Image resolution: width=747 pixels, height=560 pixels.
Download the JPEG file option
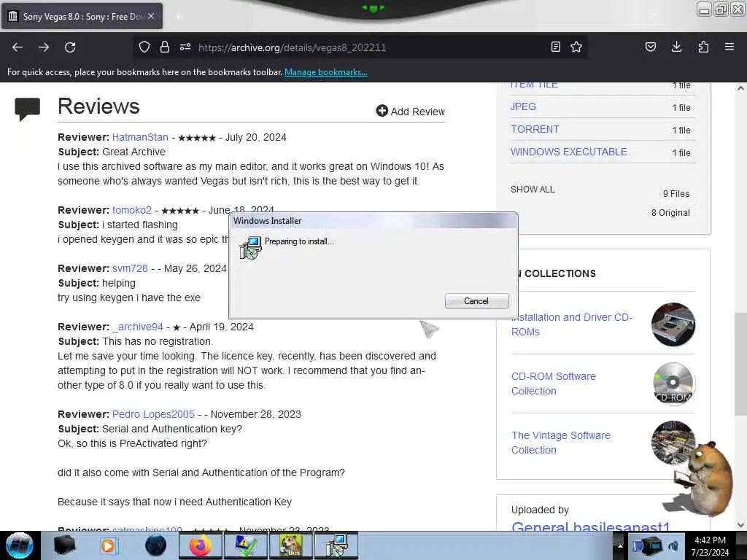(x=523, y=106)
